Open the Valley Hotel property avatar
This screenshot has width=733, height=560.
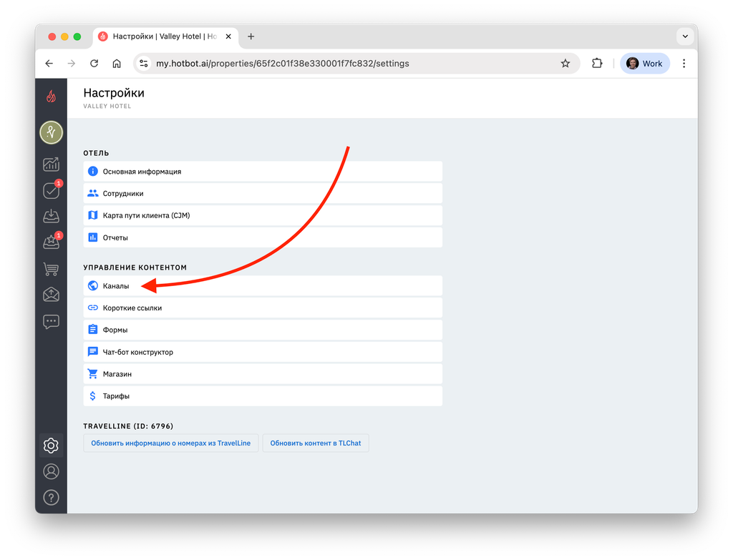click(51, 132)
